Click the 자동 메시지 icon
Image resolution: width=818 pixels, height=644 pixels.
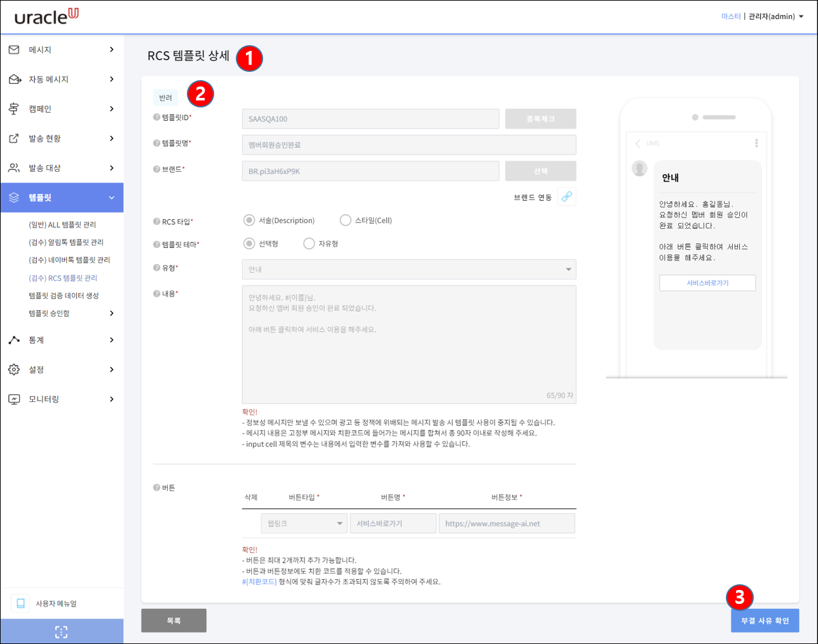pos(15,79)
